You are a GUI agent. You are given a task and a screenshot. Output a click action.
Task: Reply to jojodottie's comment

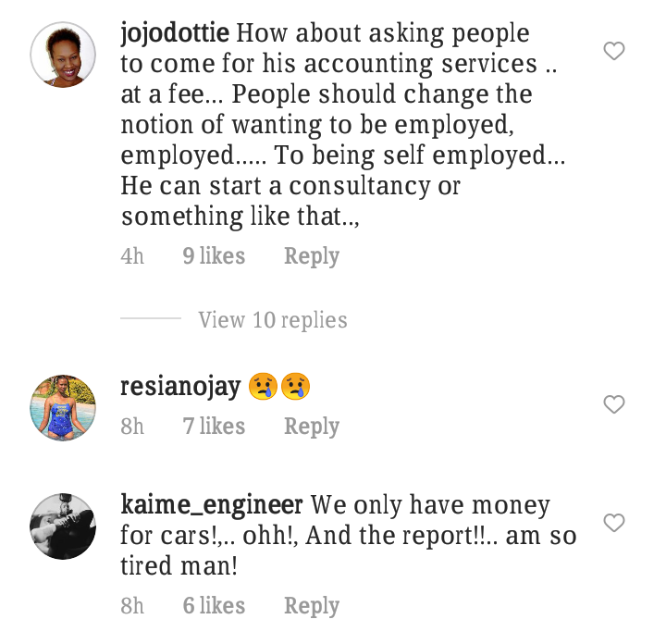[312, 256]
